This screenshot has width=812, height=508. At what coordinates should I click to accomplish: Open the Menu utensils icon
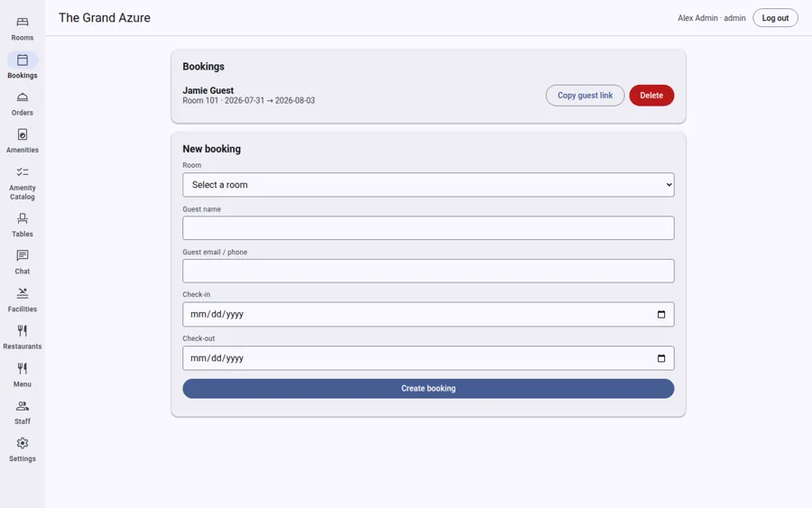click(23, 369)
